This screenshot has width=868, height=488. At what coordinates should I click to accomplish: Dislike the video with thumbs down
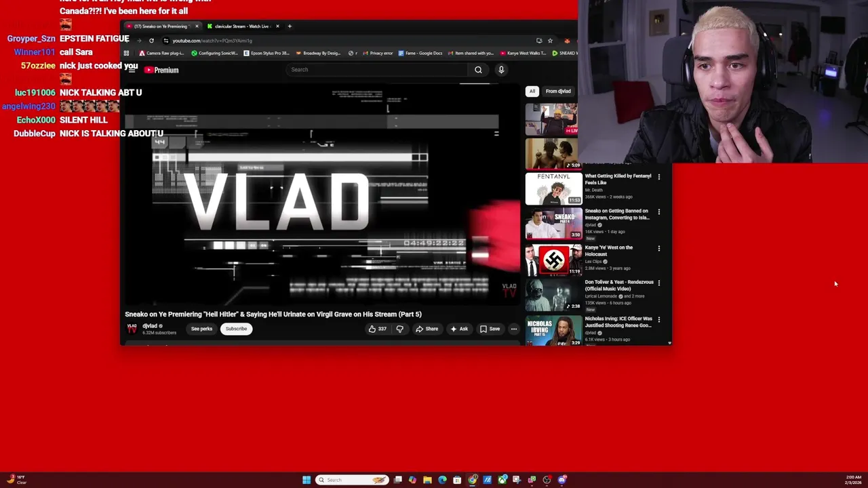(399, 329)
